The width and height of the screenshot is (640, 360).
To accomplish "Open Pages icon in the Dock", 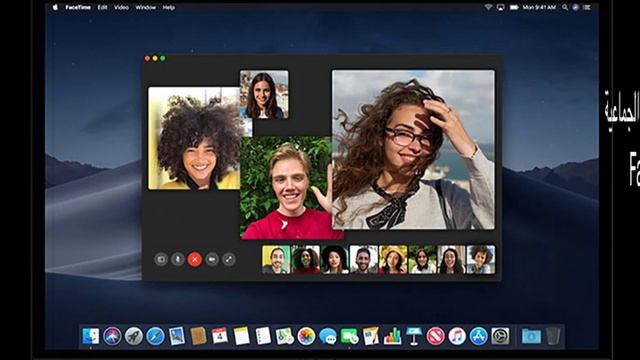I will coord(371,336).
